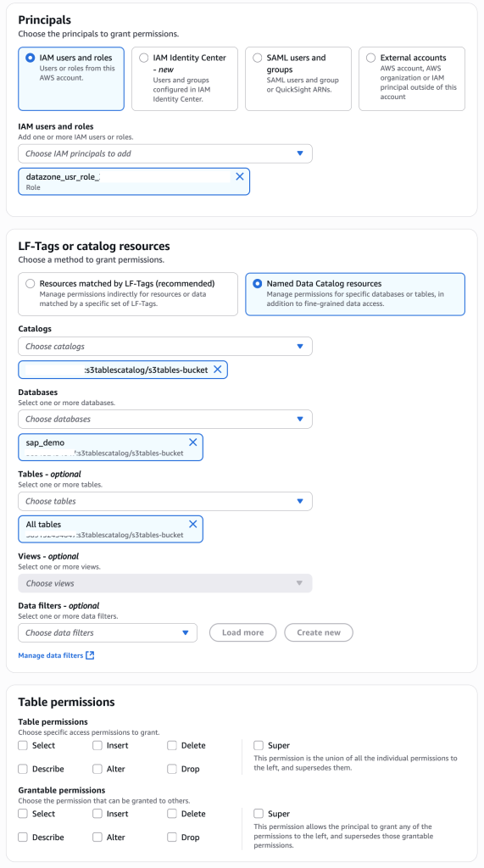Viewport: 484px width, 868px height.
Task: Open Manage data filters link
Action: (x=50, y=655)
